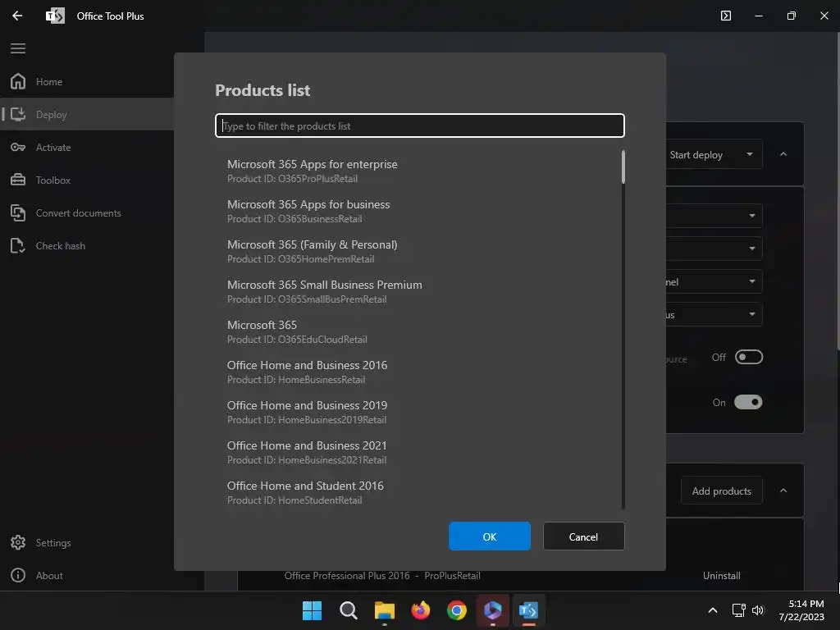This screenshot has width=840, height=630.
Task: Click the Toolbox briefcase icon in sidebar
Action: (18, 180)
